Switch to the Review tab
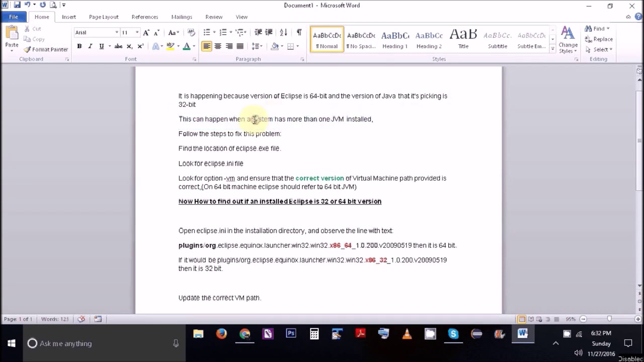This screenshot has height=362, width=644. point(214,17)
